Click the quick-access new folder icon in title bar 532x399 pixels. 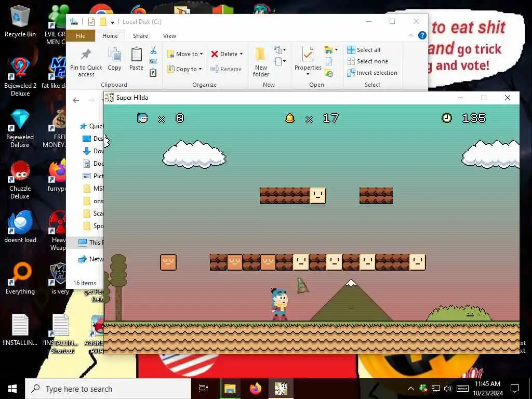(103, 22)
